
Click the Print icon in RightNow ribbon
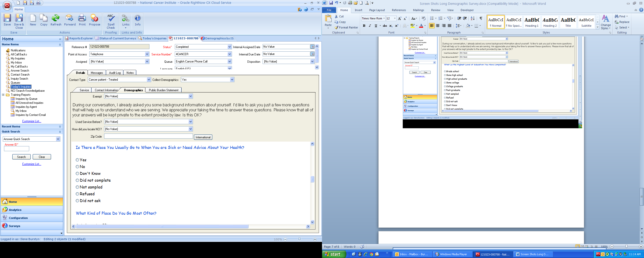[82, 20]
